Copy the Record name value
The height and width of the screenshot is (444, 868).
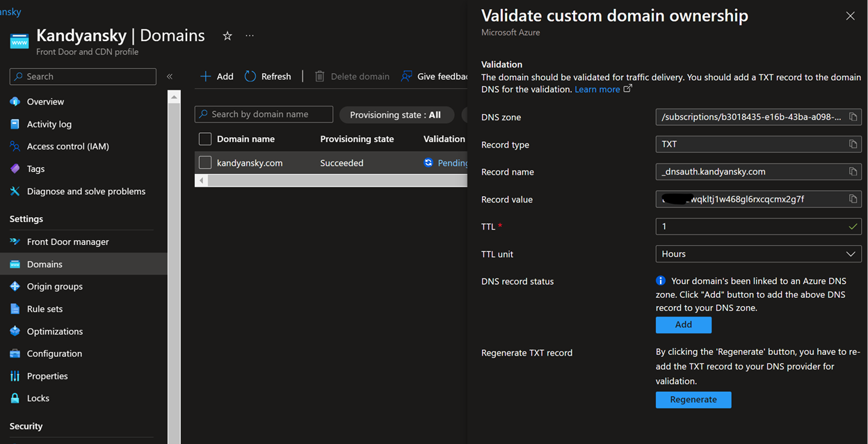[x=853, y=171]
